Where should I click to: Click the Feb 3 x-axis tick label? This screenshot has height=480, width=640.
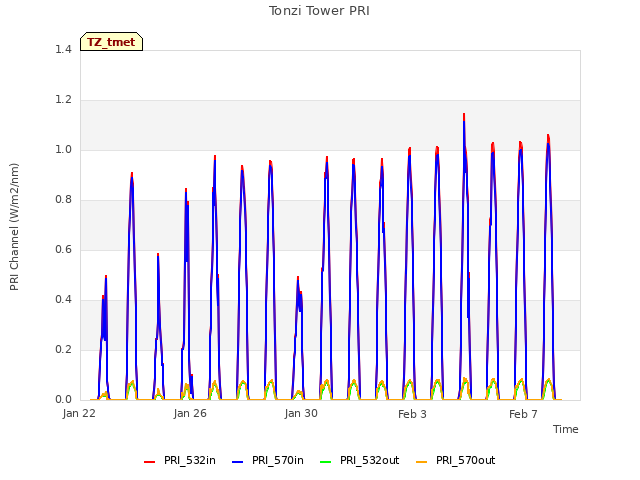pos(412,414)
